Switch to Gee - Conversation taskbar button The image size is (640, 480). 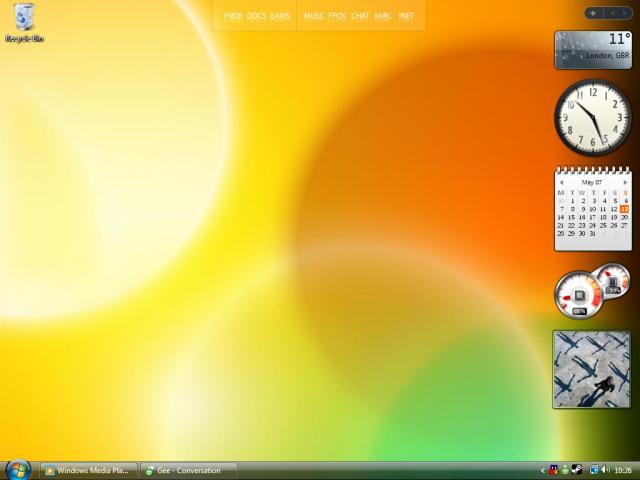coord(189,470)
